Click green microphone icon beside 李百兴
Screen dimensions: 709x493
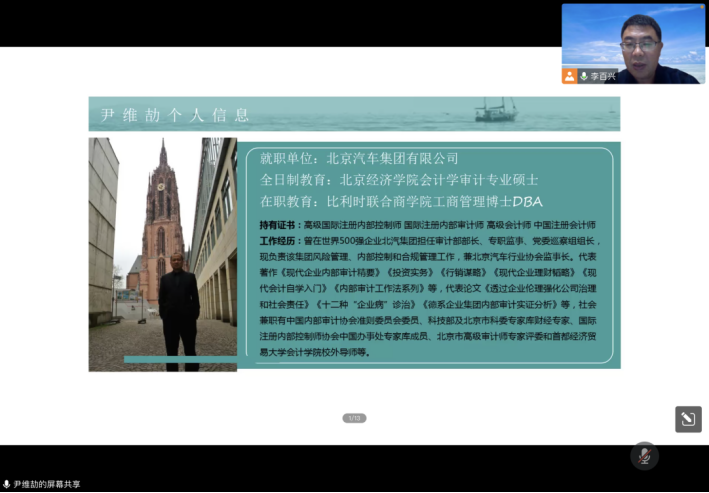coord(584,76)
